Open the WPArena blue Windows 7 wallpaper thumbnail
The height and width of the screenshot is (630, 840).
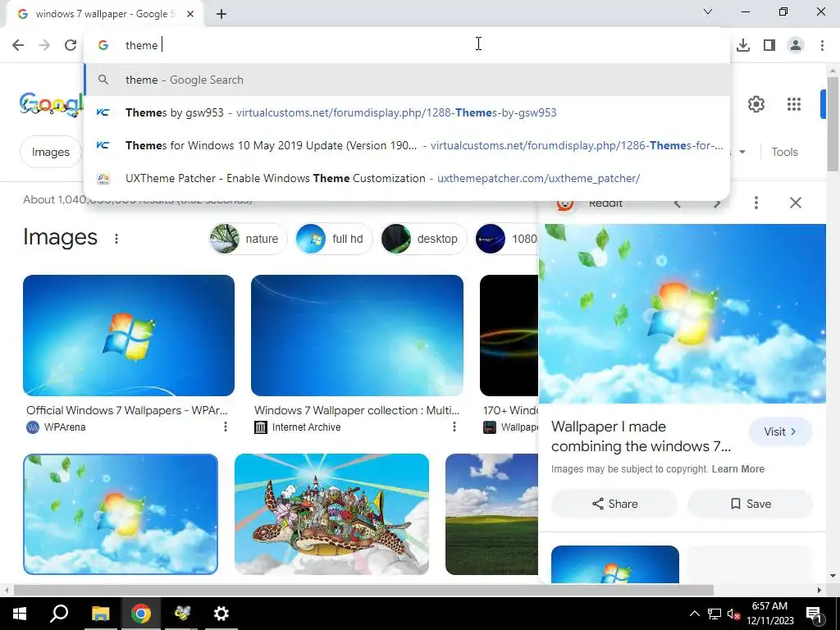coord(129,336)
